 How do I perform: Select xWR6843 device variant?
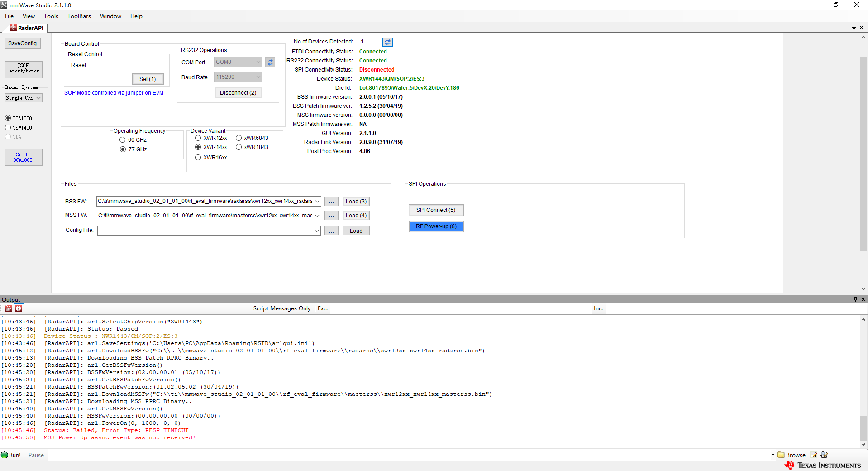[x=238, y=138]
